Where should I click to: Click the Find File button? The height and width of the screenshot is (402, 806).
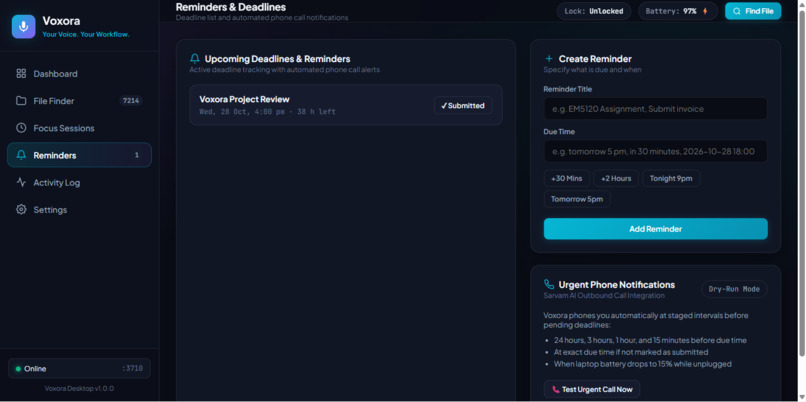(753, 11)
